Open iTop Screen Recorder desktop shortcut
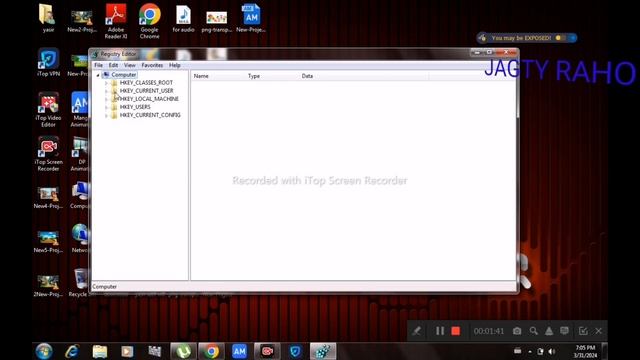Viewport: 640px width, 360px height. point(48,153)
